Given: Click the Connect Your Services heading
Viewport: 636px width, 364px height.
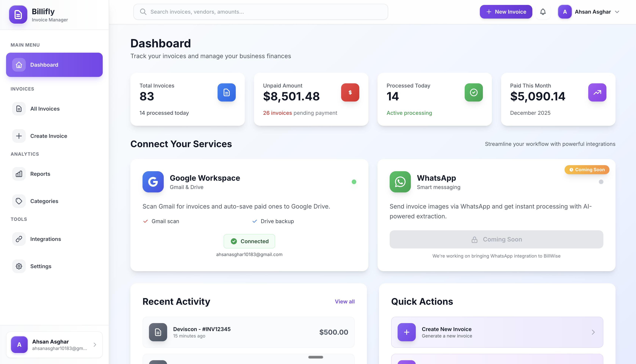Looking at the screenshot, I should [x=181, y=144].
